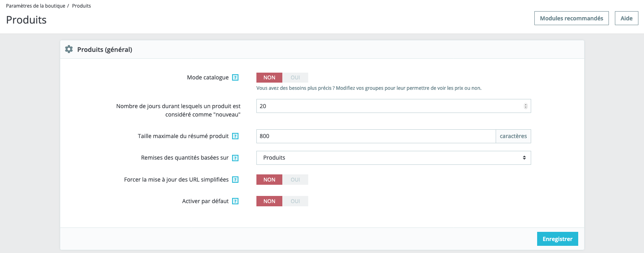Open help tooltip for Mode catalogue

235,77
